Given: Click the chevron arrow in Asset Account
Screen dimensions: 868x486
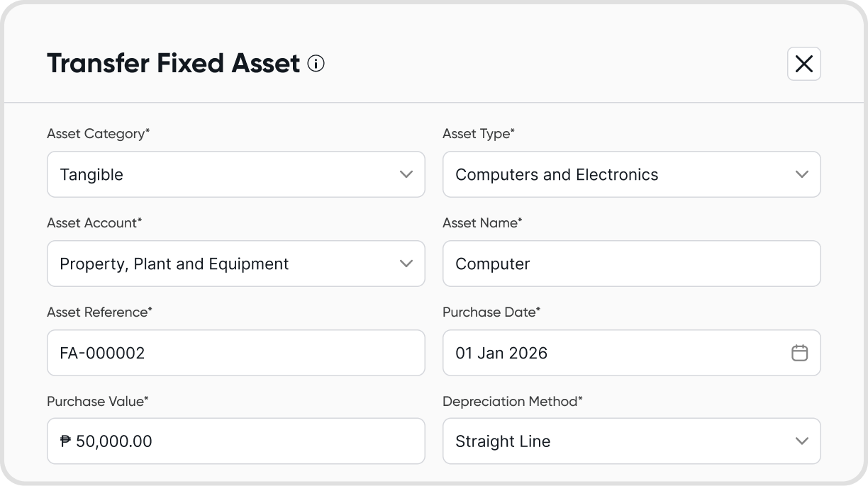Looking at the screenshot, I should (406, 264).
